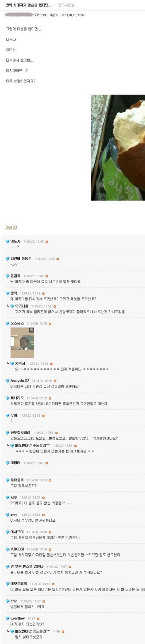Image resolution: width=145 pixels, height=644 pixels.
Task: Click the orange icon after 화투캡쳐체리's 12:55 time
Action: pyautogui.click(x=57, y=433)
